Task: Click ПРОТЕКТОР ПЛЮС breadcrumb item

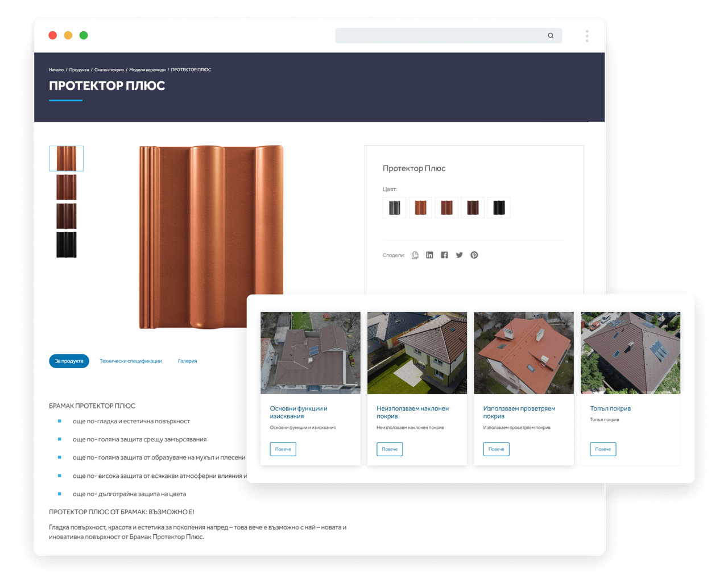Action: [x=191, y=70]
